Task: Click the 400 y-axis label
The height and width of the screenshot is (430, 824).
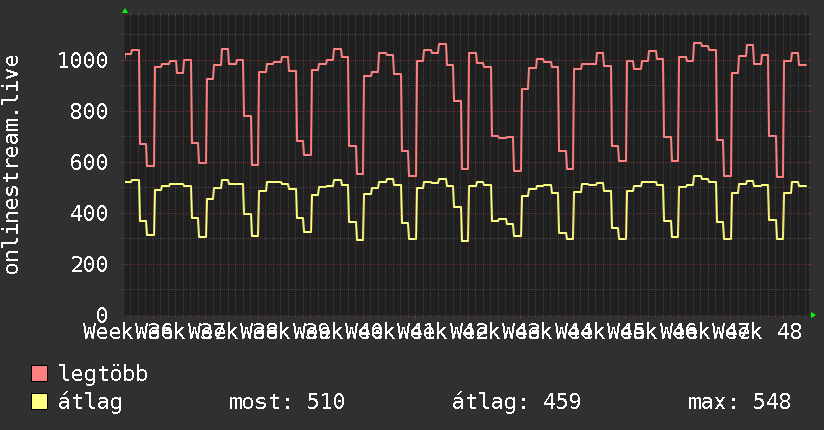Action: coord(89,213)
